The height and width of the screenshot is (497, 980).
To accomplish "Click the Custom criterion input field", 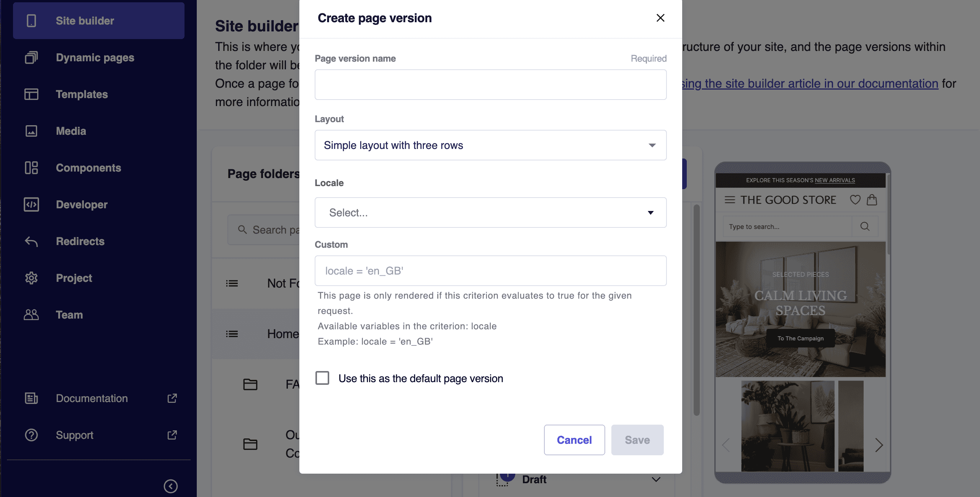I will [x=490, y=271].
